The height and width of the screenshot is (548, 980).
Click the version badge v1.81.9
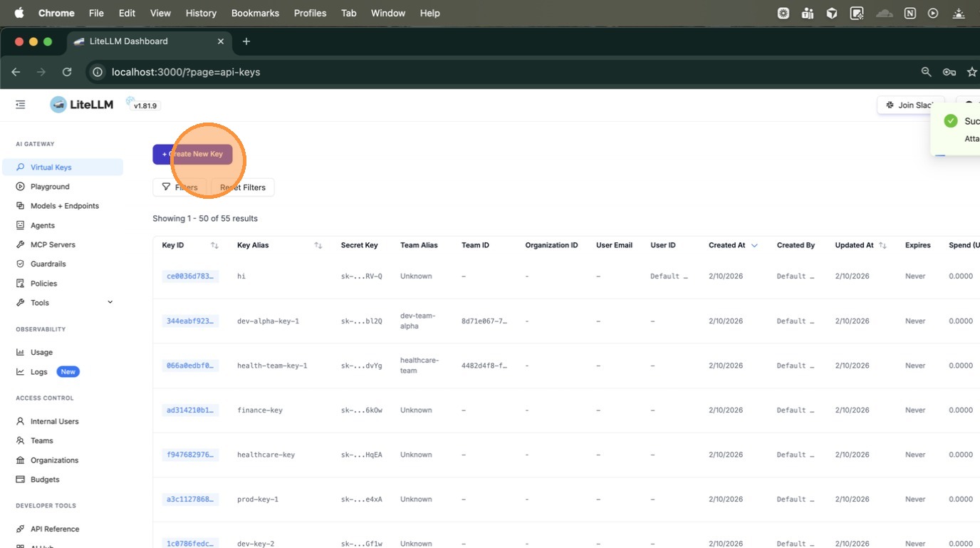145,105
